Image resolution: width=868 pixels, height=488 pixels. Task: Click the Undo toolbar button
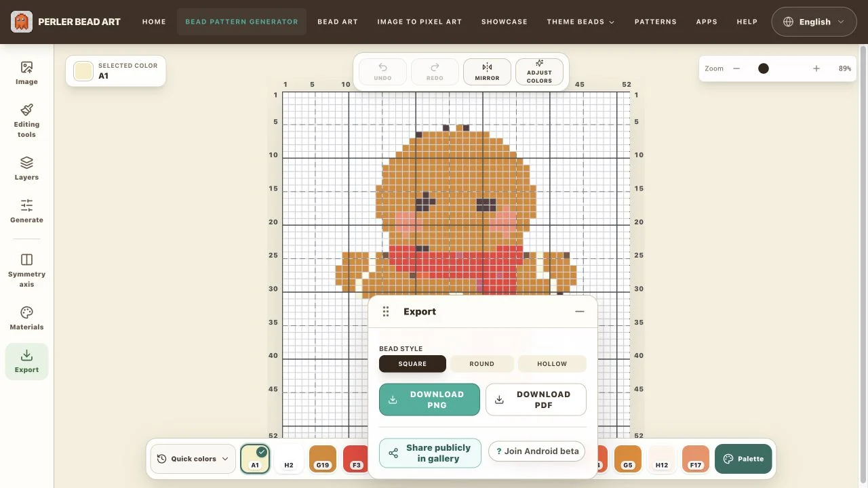click(x=382, y=72)
